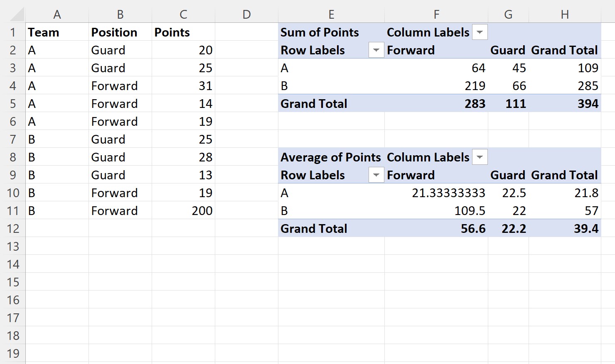The height and width of the screenshot is (364, 615).
Task: Select cell containing 200 points
Action: 183,211
